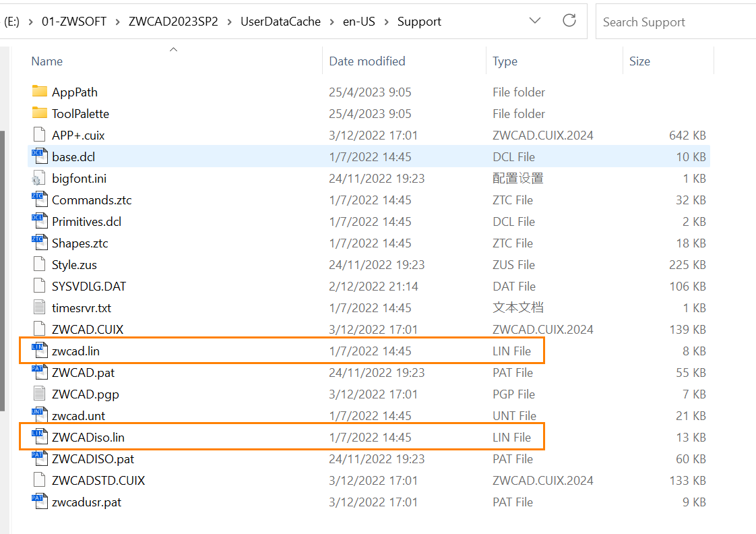Open the ToolPalette folder icon

click(x=40, y=113)
